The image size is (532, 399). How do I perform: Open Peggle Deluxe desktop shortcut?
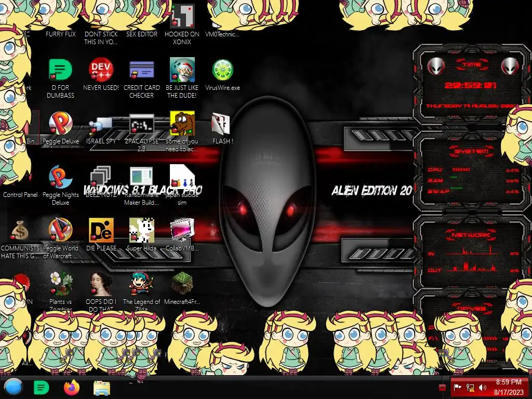coord(60,123)
